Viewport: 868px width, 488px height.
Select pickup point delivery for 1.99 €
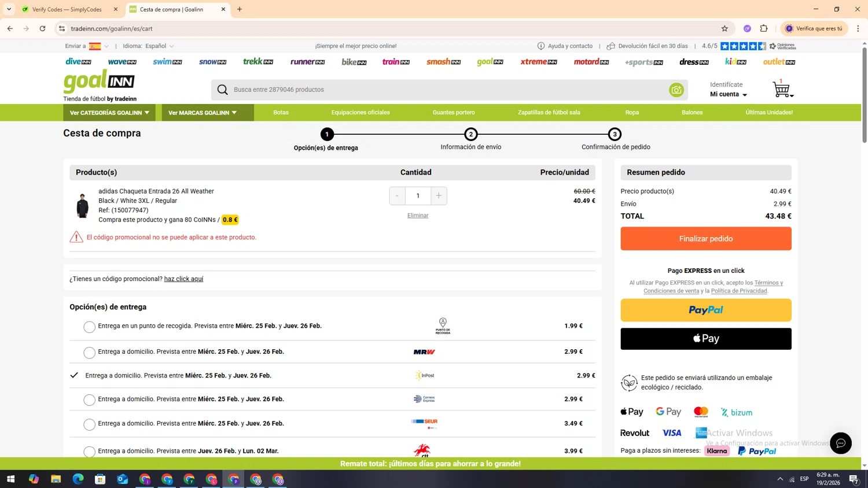point(89,327)
